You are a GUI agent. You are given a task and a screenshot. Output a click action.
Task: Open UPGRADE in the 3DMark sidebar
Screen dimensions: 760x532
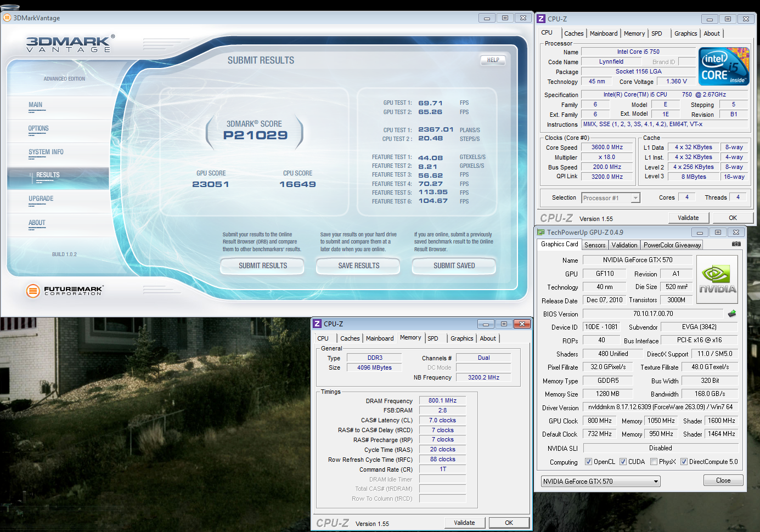[x=41, y=199]
